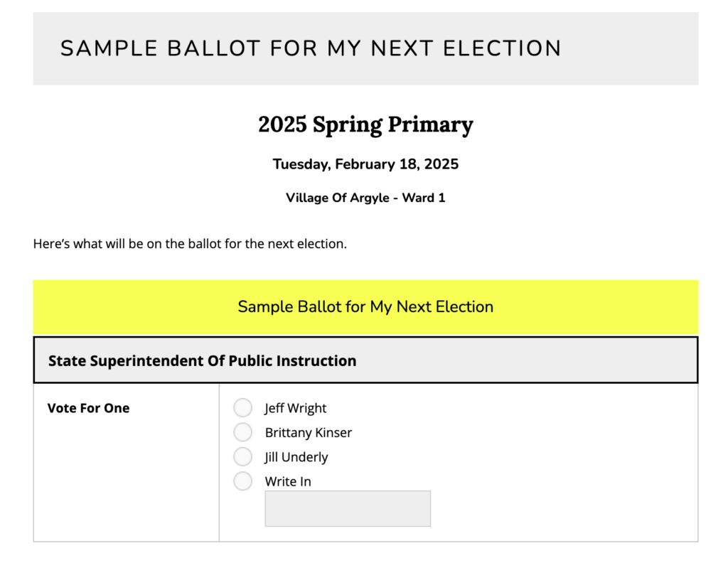Click the State Superintendent Of Public Instruction header
Viewport: 728px width, 568px height.
pos(365,360)
